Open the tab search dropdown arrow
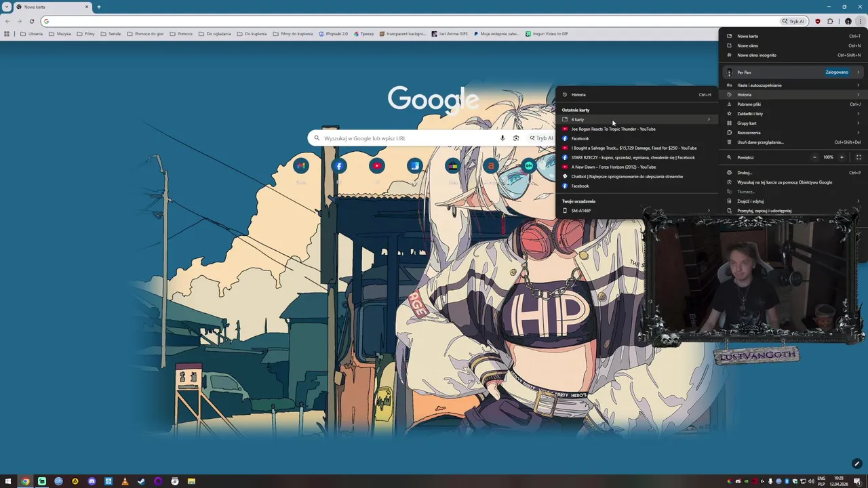This screenshot has width=868, height=488. [7, 7]
